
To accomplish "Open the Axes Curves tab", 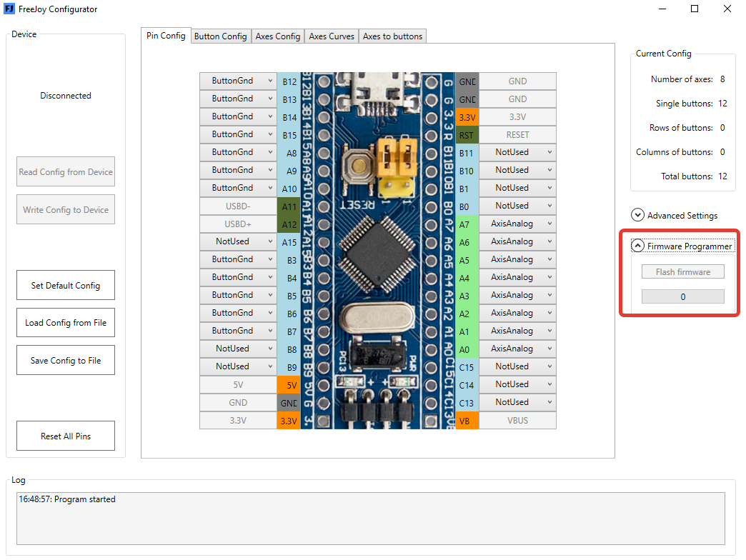I will [x=332, y=36].
